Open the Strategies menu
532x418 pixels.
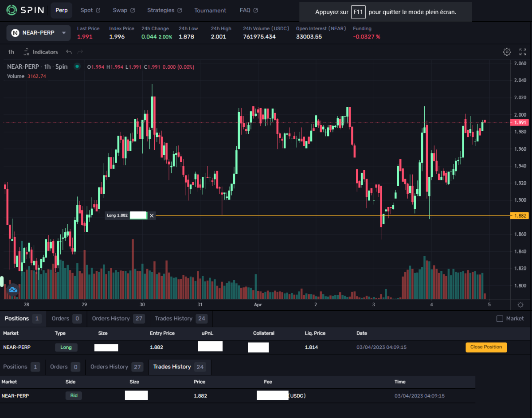(161, 10)
